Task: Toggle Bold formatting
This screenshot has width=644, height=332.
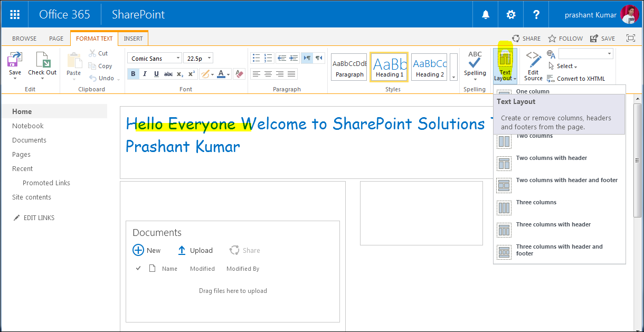Action: pos(133,74)
